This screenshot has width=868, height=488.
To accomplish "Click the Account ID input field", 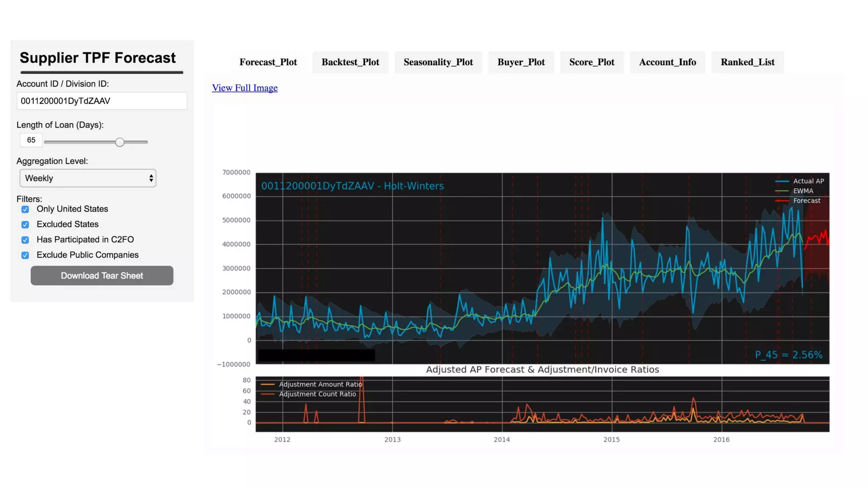I will pyautogui.click(x=102, y=101).
